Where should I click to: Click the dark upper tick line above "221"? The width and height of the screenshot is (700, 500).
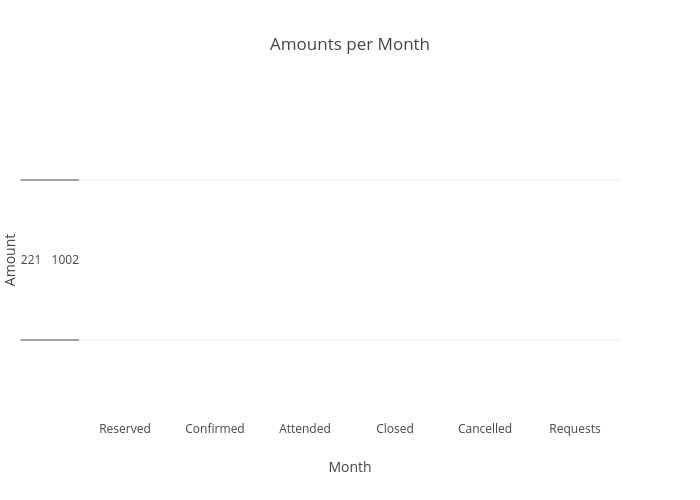pos(49,180)
